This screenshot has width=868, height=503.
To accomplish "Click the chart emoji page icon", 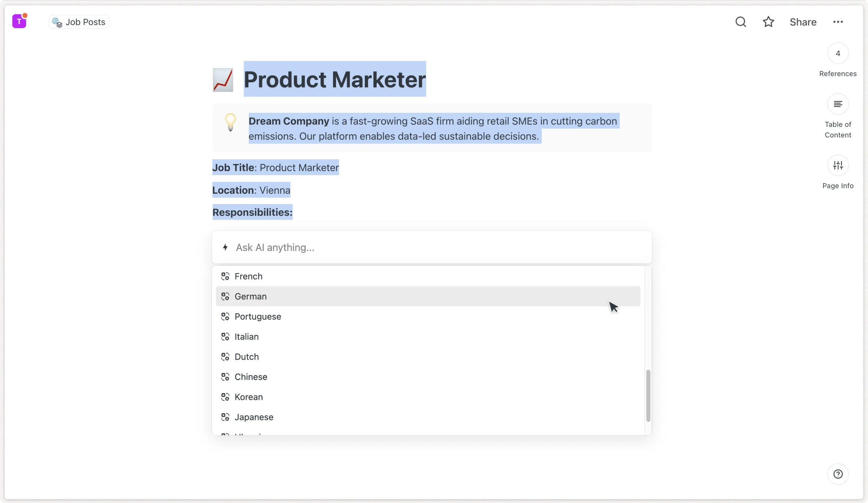I will pyautogui.click(x=223, y=80).
